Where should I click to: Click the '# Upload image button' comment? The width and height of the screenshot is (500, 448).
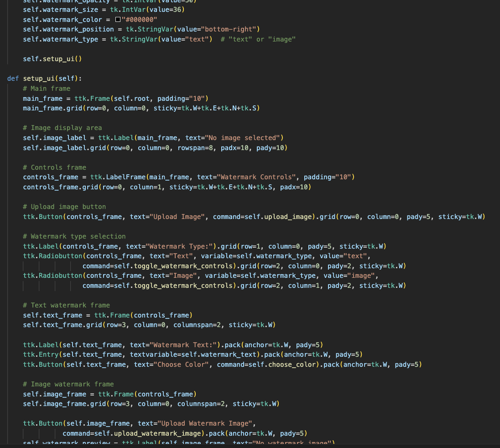[x=64, y=207]
